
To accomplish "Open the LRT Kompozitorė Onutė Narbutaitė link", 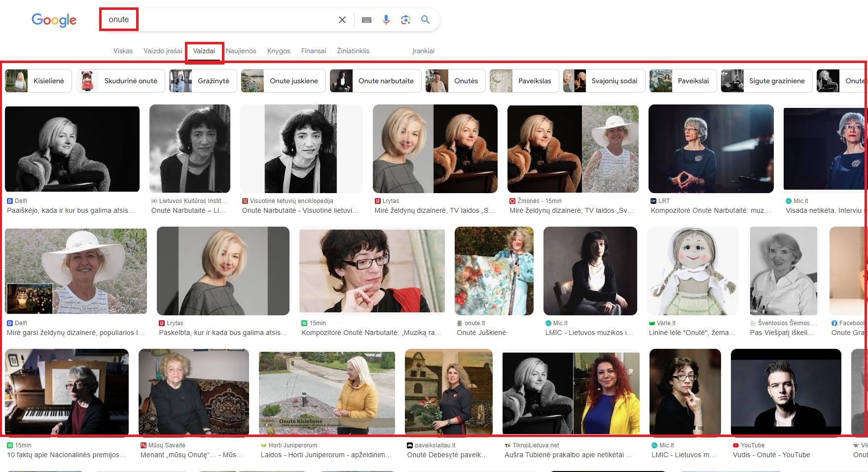I will (710, 210).
